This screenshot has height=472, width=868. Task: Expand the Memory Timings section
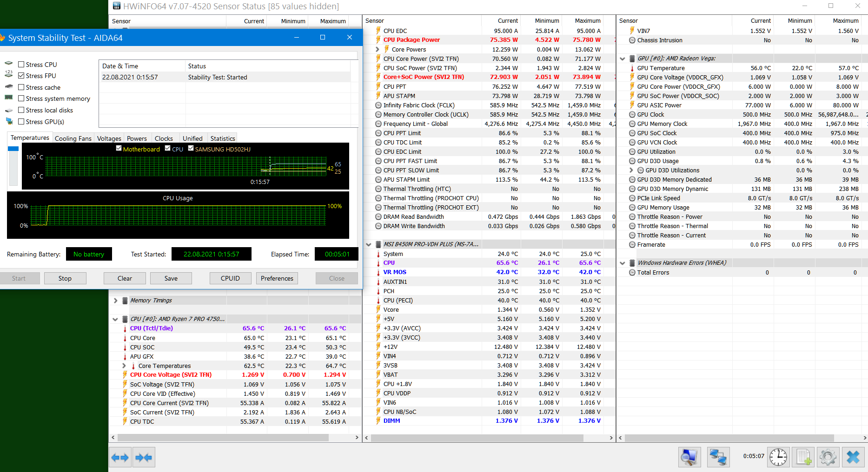(115, 301)
